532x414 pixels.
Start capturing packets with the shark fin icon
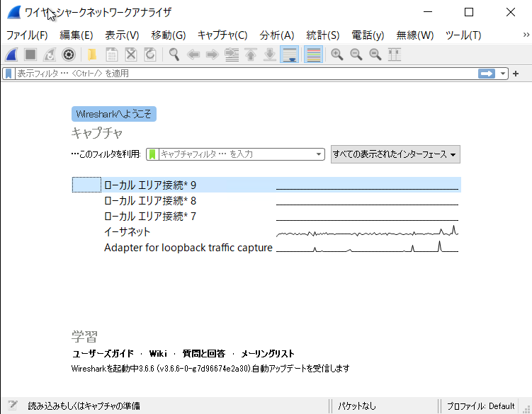pos(11,54)
